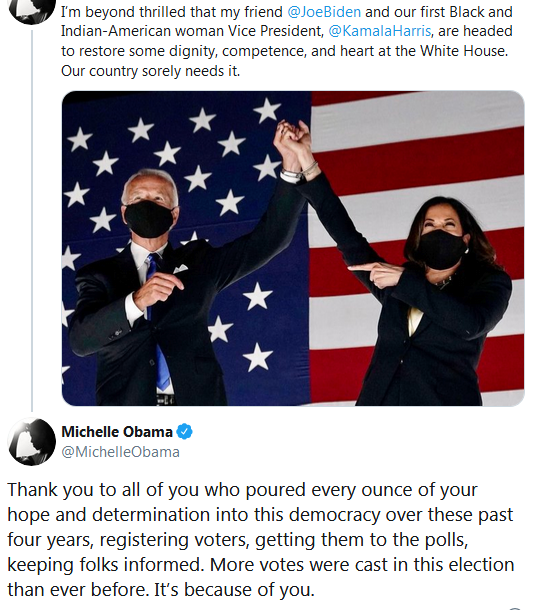Click 'hope and determination' tweet text line
Viewport: 540px width, 610px height.
tap(260, 515)
